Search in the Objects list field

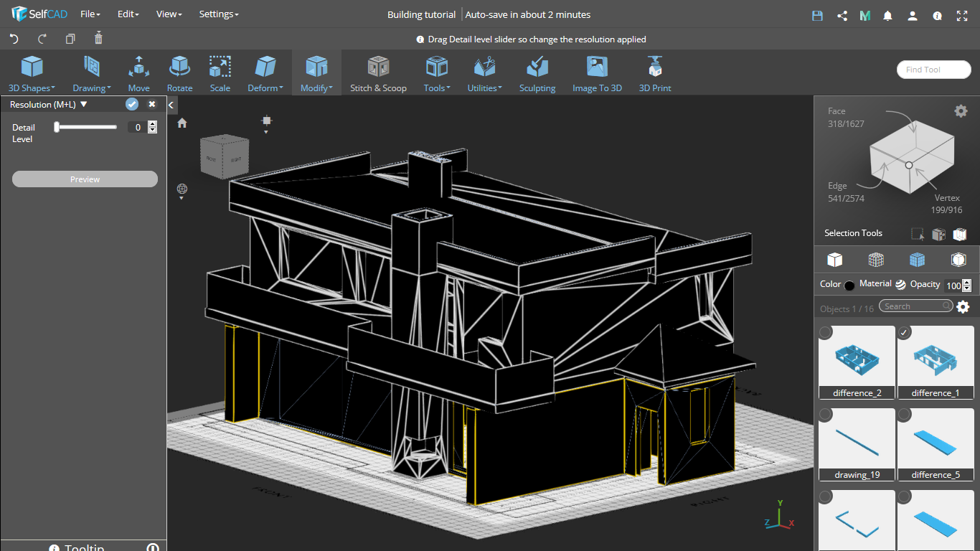[916, 306]
